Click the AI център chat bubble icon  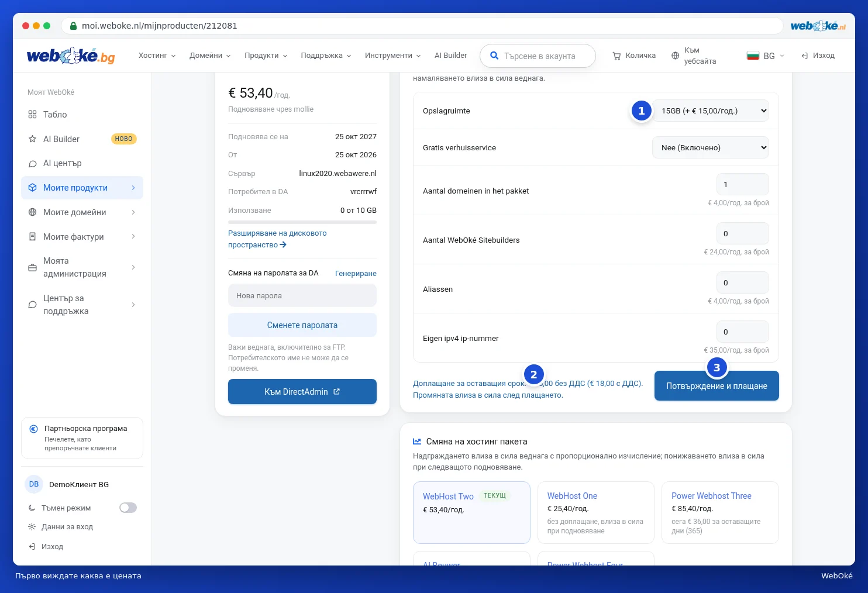32,164
